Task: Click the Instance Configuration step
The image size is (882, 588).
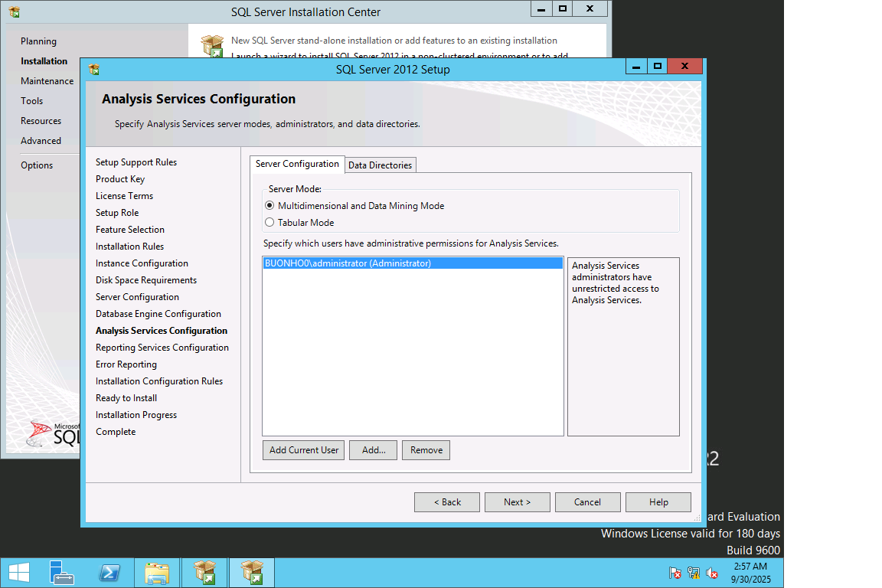Action: tap(142, 263)
